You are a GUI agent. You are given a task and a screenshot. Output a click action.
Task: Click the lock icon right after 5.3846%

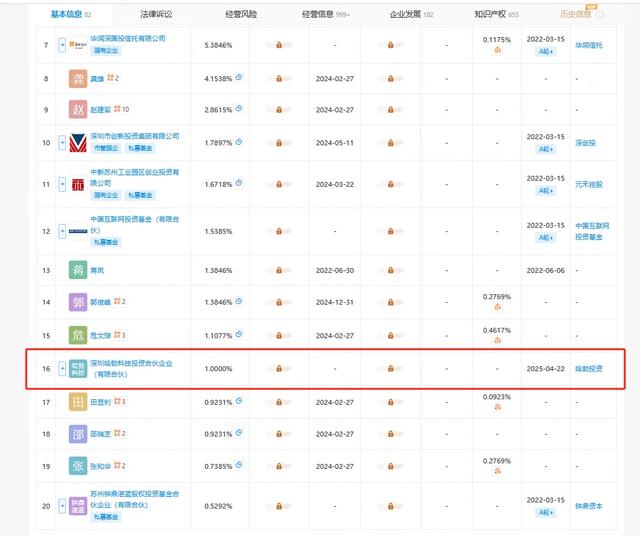click(279, 45)
